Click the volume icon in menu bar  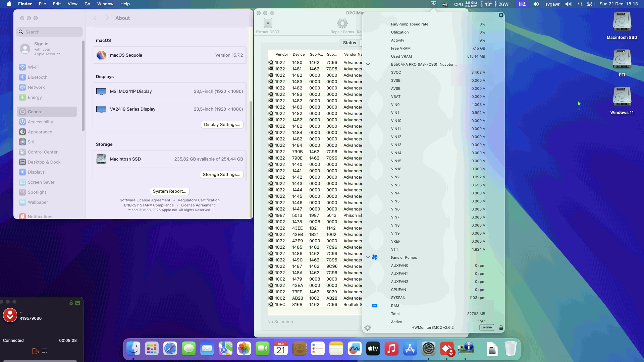[568, 4]
